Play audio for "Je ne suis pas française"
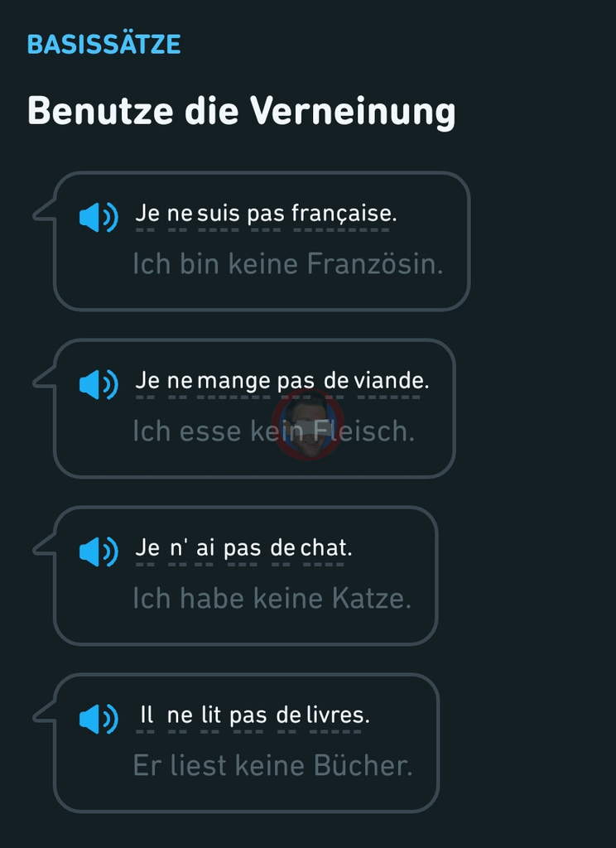616x848 pixels. [99, 217]
